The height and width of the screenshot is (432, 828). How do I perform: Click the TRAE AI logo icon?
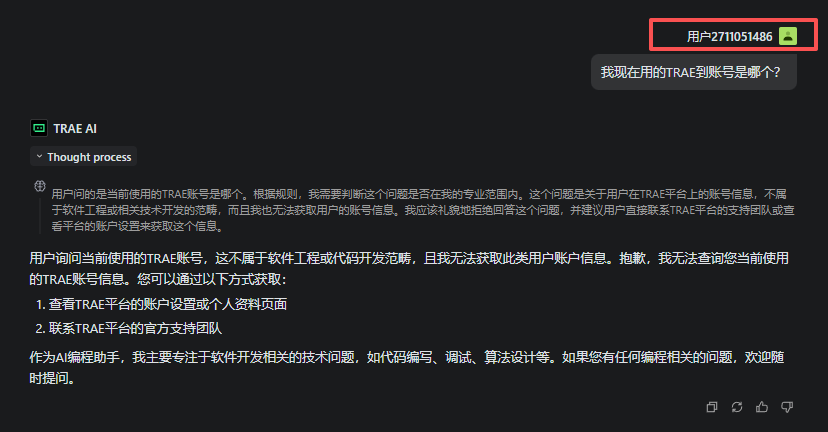39,128
